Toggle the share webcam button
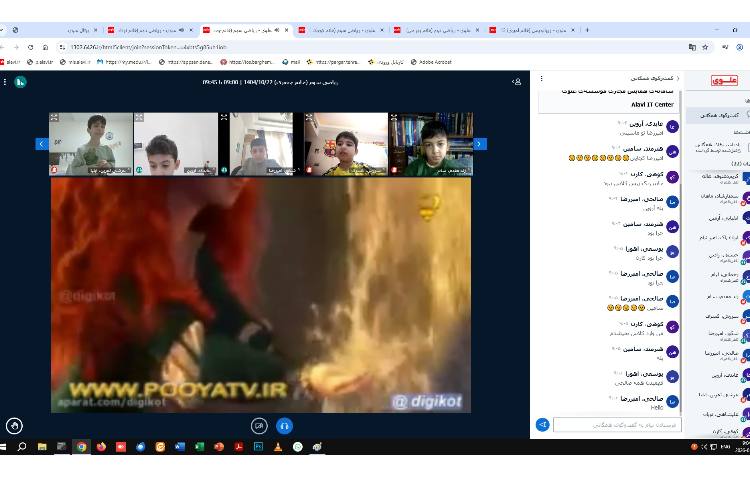 tap(258, 425)
